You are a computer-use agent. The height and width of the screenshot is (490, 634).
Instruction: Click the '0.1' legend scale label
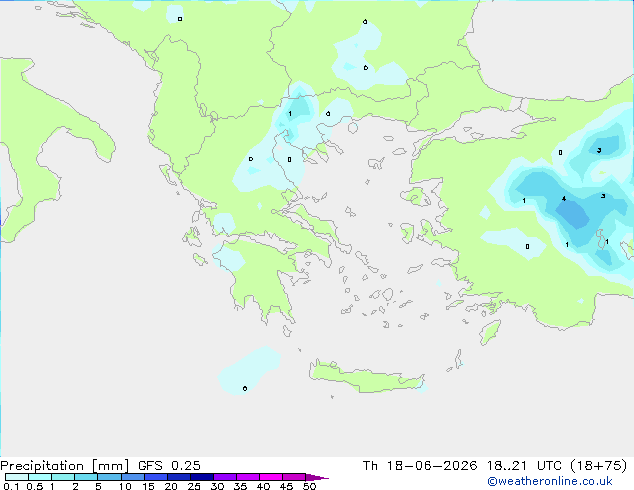coord(11,486)
